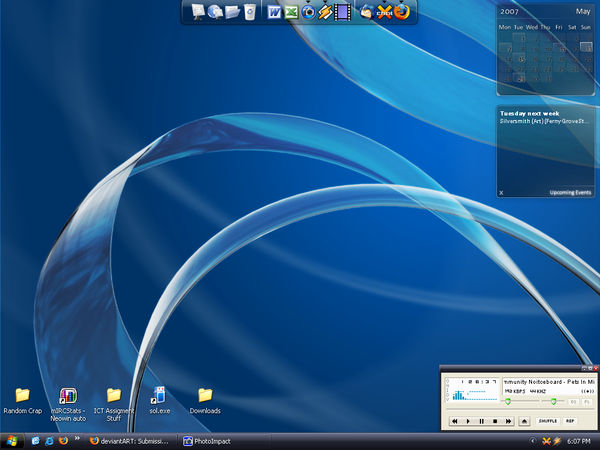Click X-Chat icon in system tray
Screen dimensions: 600x450
(546, 441)
